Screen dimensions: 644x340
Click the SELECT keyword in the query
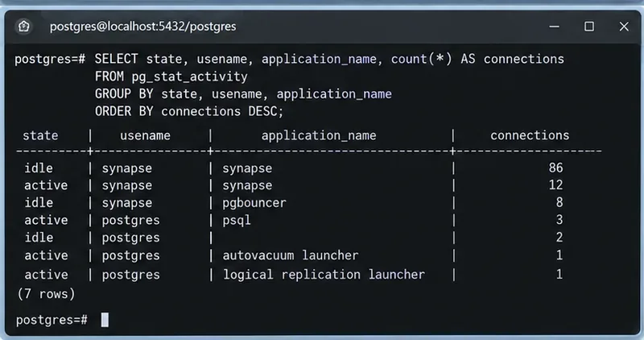pos(116,59)
